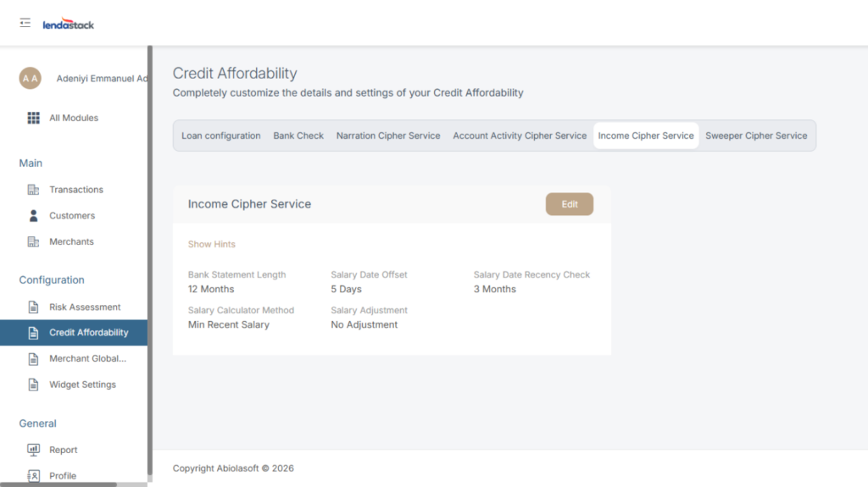The height and width of the screenshot is (487, 868).
Task: Click the Widget Settings document icon
Action: pyautogui.click(x=34, y=385)
